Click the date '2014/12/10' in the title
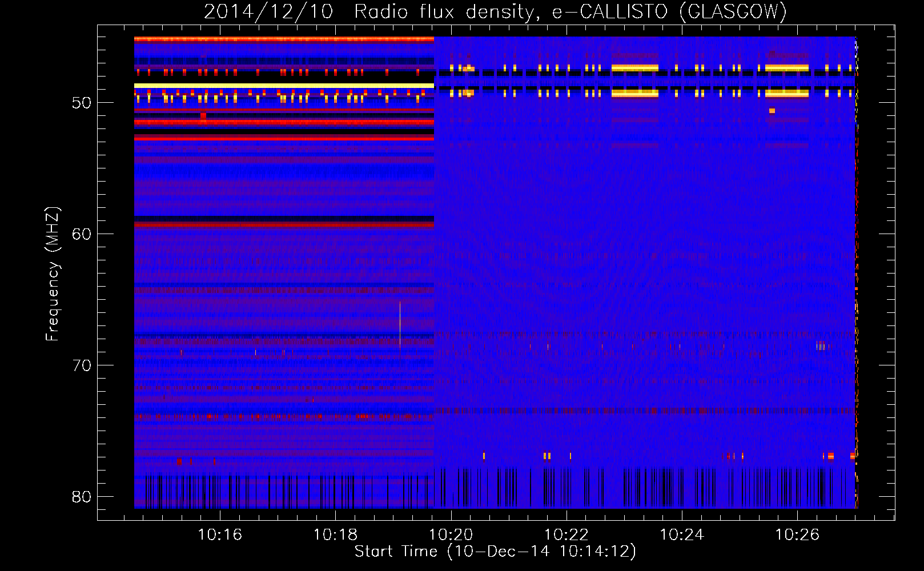The width and height of the screenshot is (924, 571). click(x=268, y=11)
